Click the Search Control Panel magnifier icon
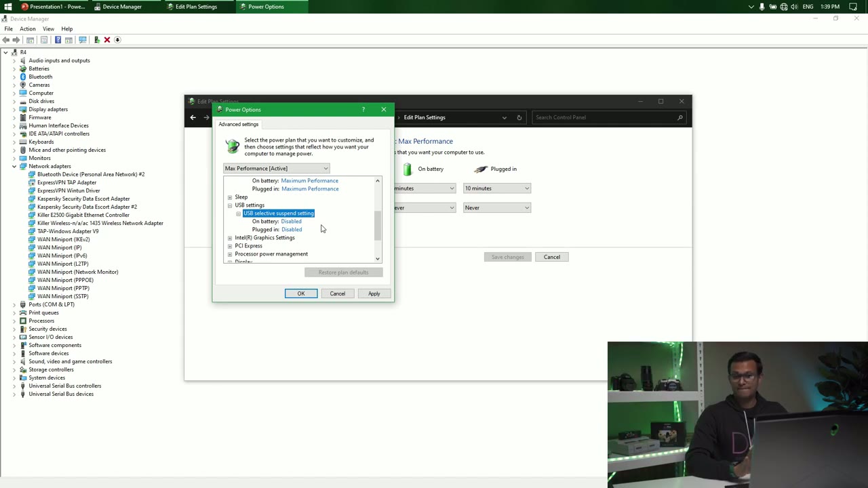Image resolution: width=868 pixels, height=488 pixels. [x=679, y=117]
